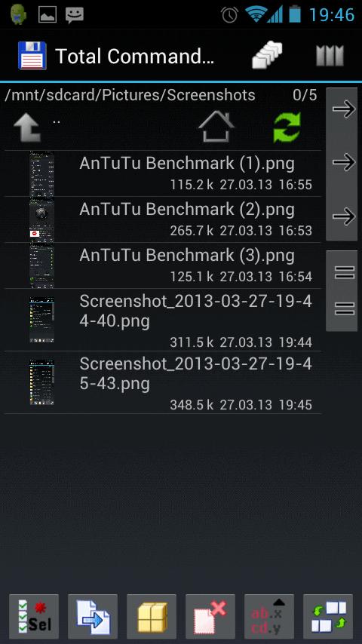The image size is (362, 644).
Task: Tap the sort by name/extension icon
Action: (269, 616)
